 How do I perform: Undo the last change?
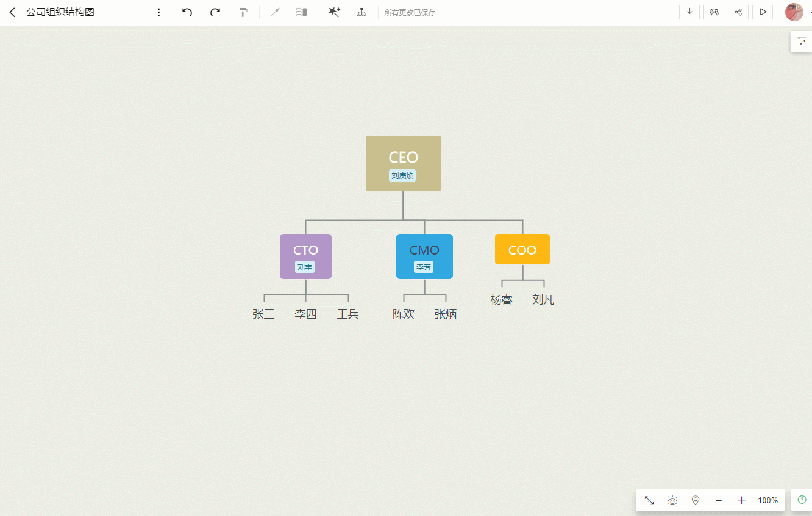(x=187, y=12)
